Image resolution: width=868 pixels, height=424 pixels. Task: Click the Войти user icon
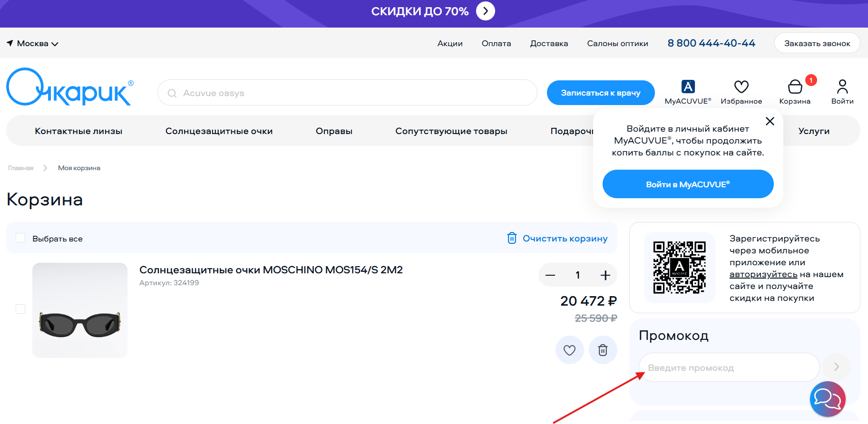click(842, 92)
